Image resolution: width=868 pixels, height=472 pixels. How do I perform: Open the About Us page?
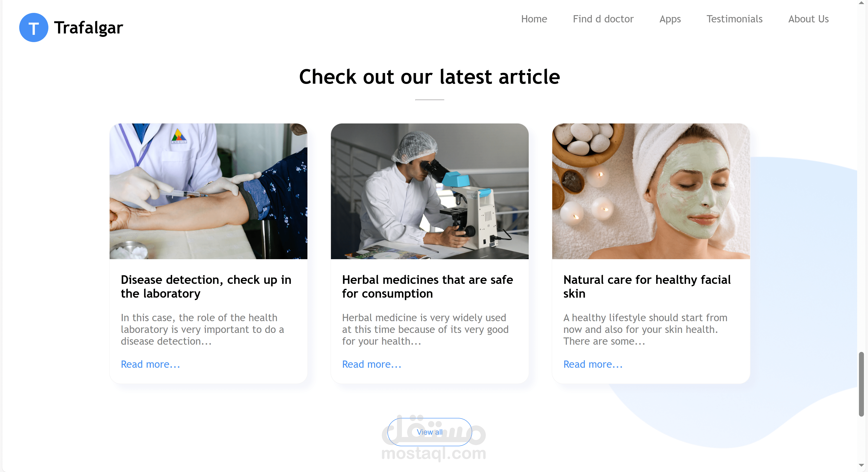click(808, 19)
